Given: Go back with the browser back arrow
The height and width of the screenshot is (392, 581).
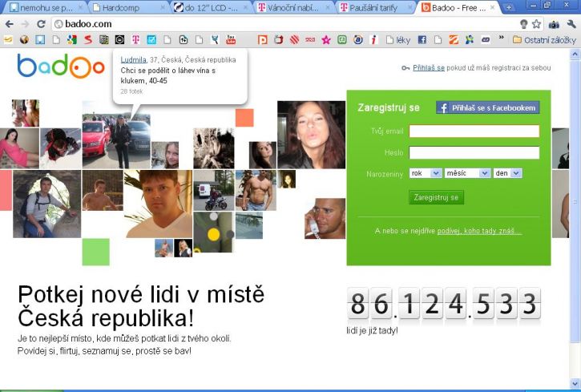Looking at the screenshot, I should (x=10, y=24).
